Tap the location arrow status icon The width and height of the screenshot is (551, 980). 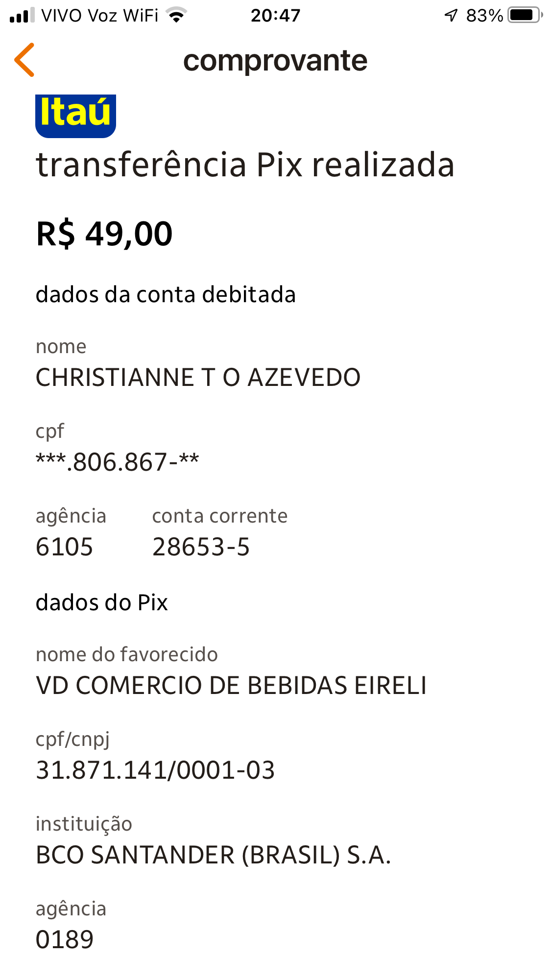pos(451,15)
